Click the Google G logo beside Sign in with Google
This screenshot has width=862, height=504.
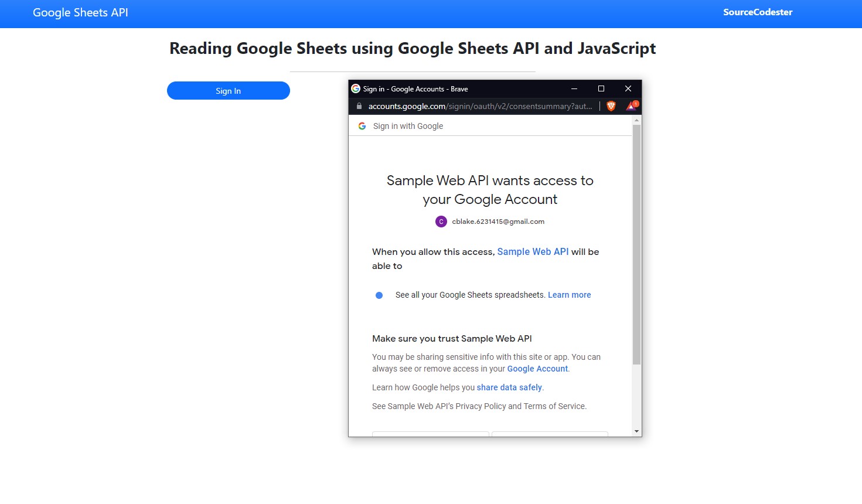click(362, 126)
